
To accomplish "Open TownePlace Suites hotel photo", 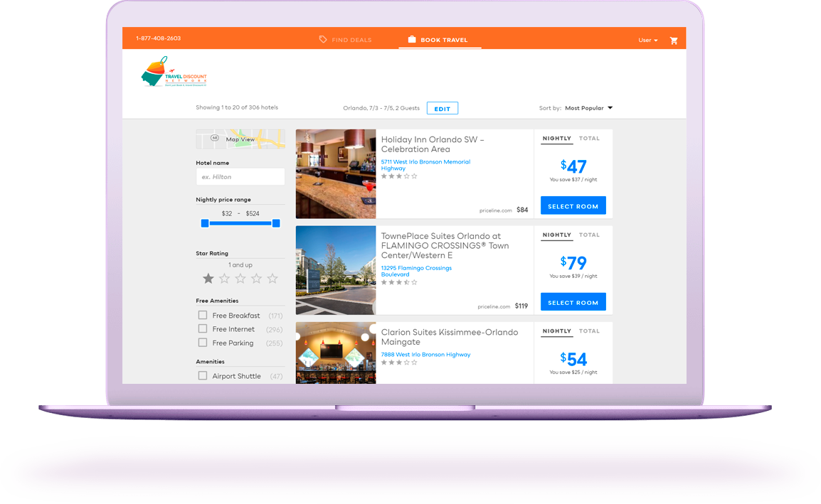I will (336, 270).
